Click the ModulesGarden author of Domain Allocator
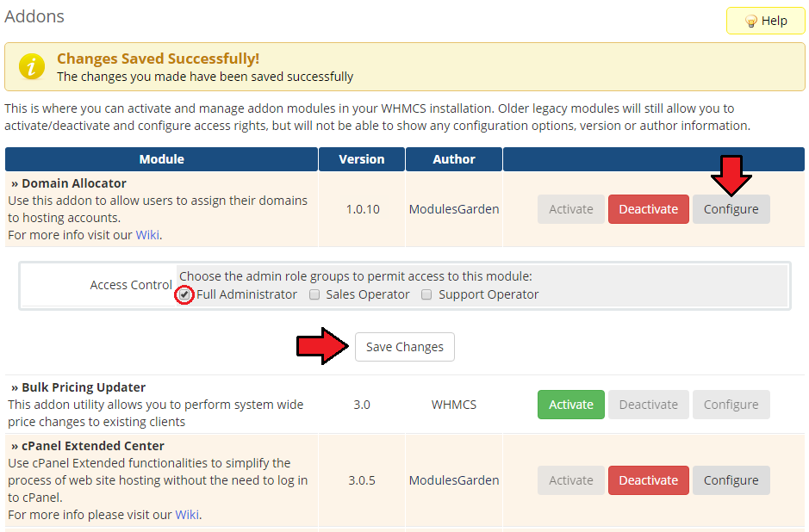The width and height of the screenshot is (809, 532). coord(454,209)
